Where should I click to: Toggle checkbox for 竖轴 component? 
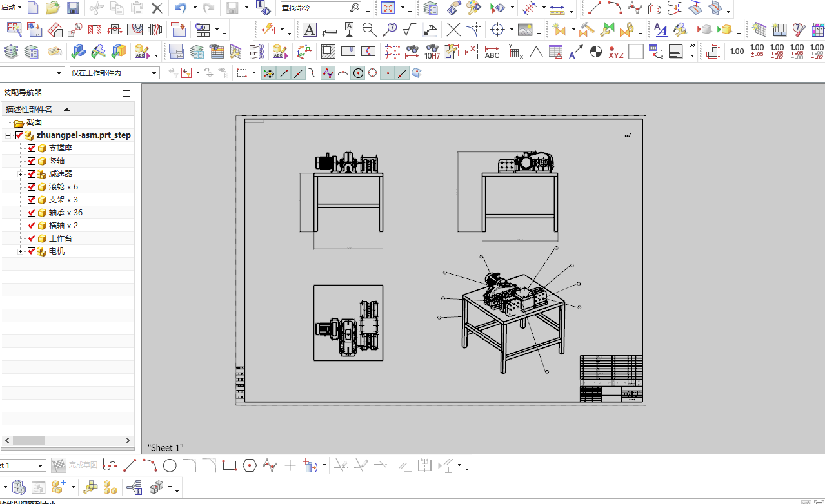pos(32,161)
